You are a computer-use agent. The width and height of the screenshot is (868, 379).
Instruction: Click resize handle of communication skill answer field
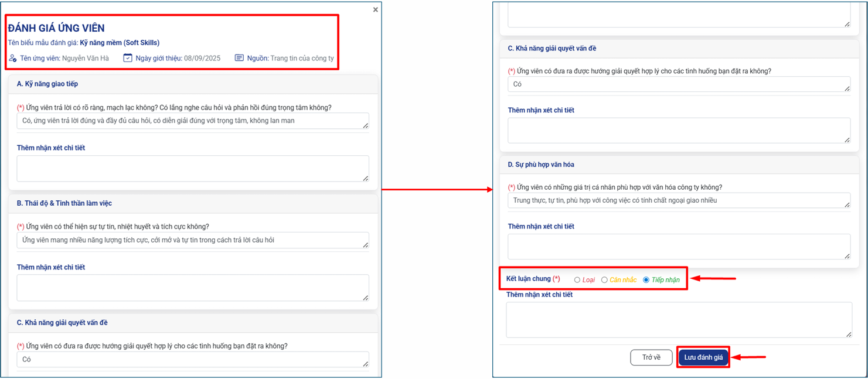(365, 125)
